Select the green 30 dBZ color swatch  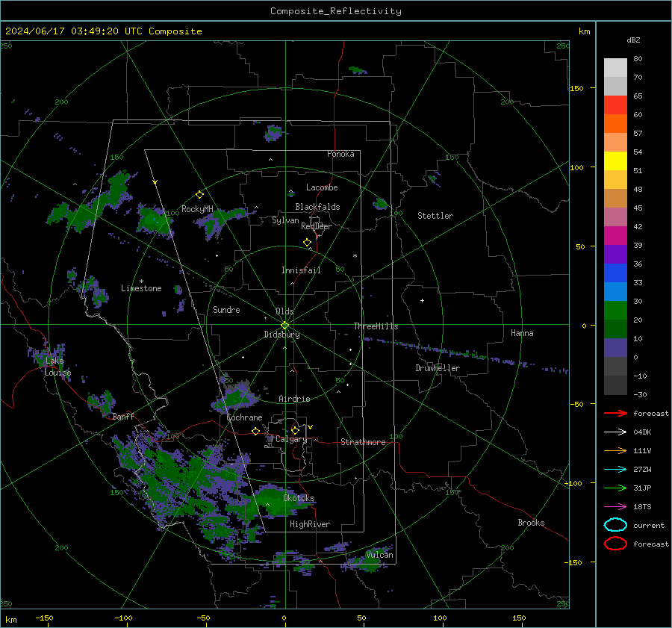pos(615,310)
